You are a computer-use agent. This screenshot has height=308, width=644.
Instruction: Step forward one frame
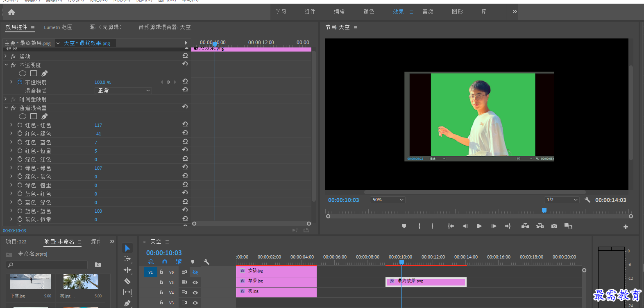pos(494,226)
